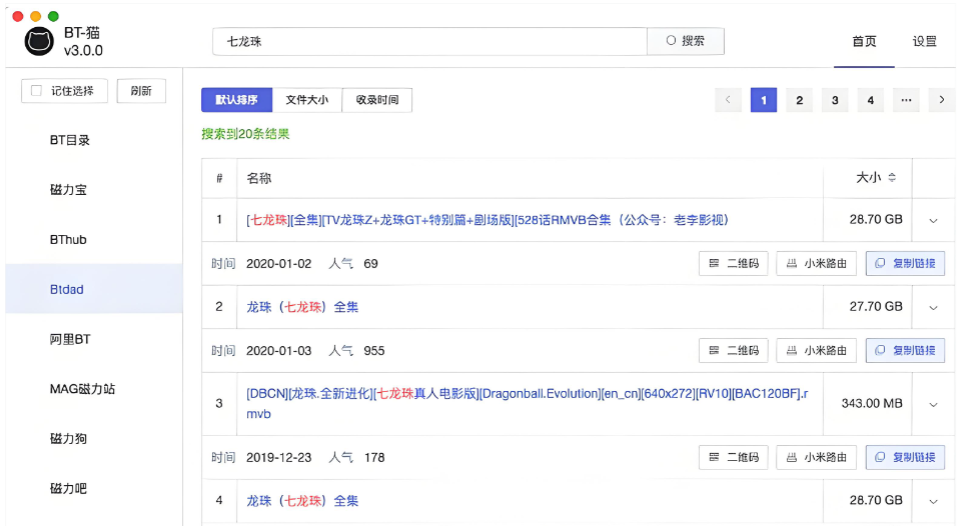Open the Dragonball.Evolution result link
The width and height of the screenshot is (965, 526).
(x=526, y=403)
